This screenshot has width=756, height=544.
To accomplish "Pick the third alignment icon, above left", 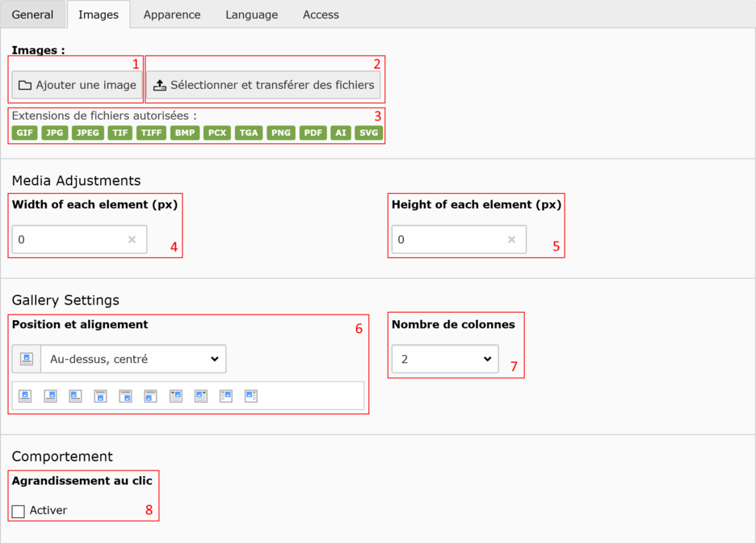I will pyautogui.click(x=75, y=396).
